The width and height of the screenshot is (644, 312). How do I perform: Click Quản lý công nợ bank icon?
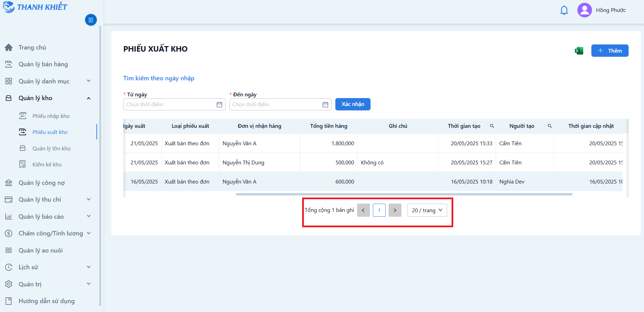[9, 183]
